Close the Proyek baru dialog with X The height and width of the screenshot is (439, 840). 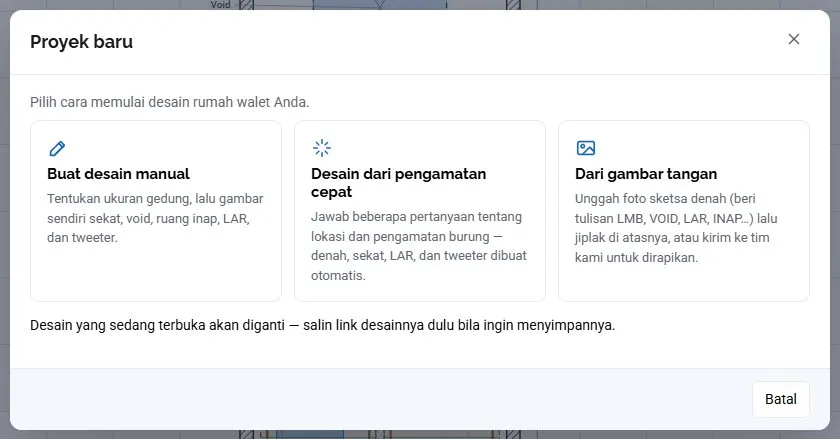click(x=793, y=39)
